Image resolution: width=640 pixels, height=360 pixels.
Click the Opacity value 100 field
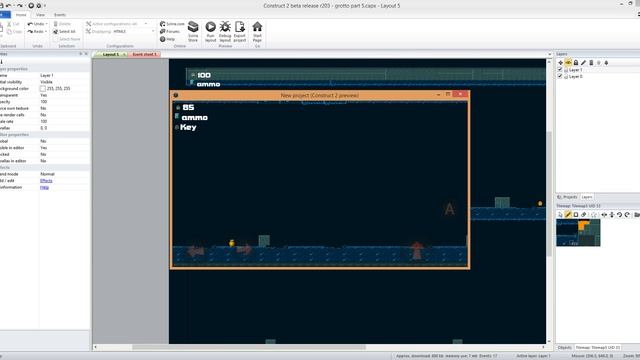(64, 102)
